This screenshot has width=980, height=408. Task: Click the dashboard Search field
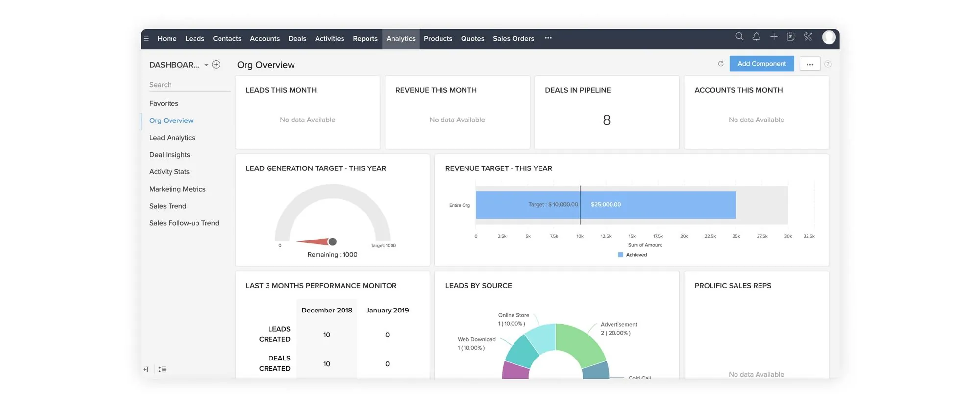click(189, 85)
